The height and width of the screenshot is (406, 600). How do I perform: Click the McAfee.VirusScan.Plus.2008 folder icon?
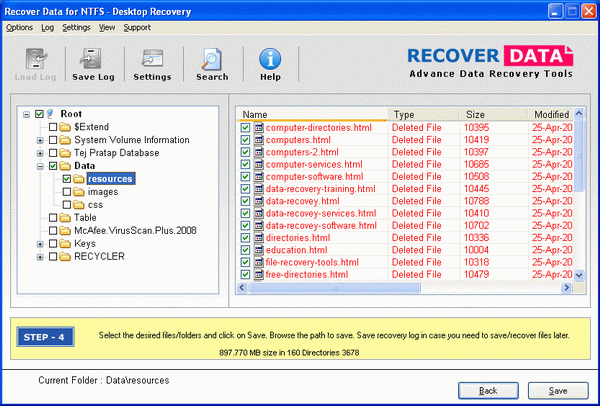click(x=65, y=230)
